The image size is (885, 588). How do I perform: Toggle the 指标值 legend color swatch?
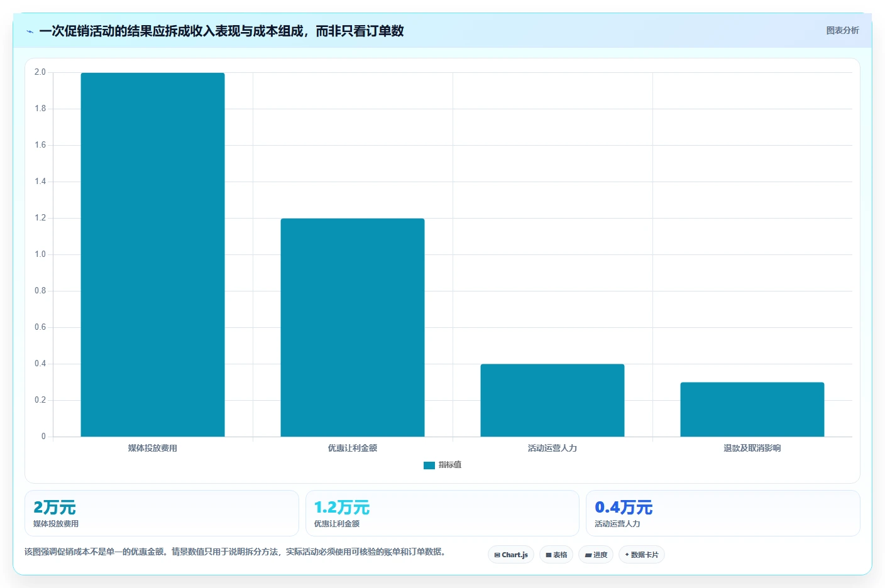(x=429, y=465)
